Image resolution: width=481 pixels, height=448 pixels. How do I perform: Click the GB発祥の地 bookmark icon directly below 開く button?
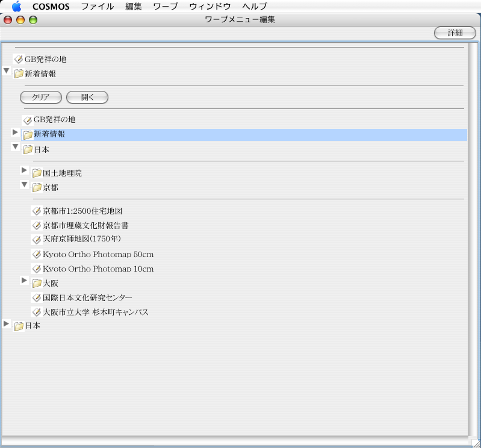point(28,120)
